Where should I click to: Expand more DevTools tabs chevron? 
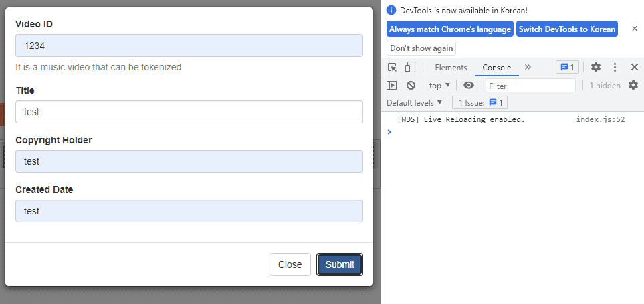click(x=528, y=67)
